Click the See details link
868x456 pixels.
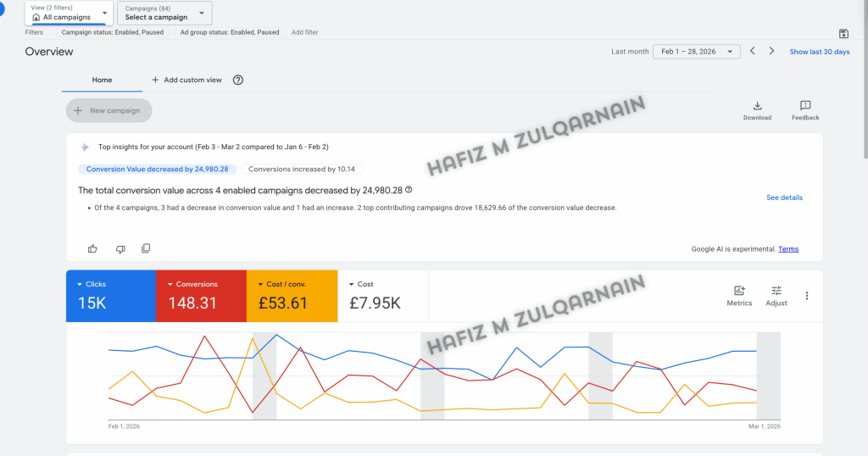click(784, 197)
